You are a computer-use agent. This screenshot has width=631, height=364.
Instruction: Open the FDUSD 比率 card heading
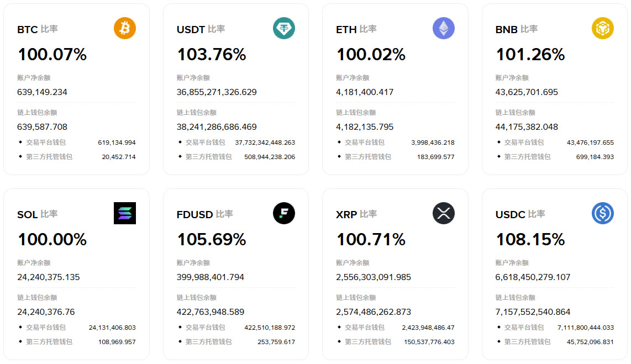click(204, 214)
